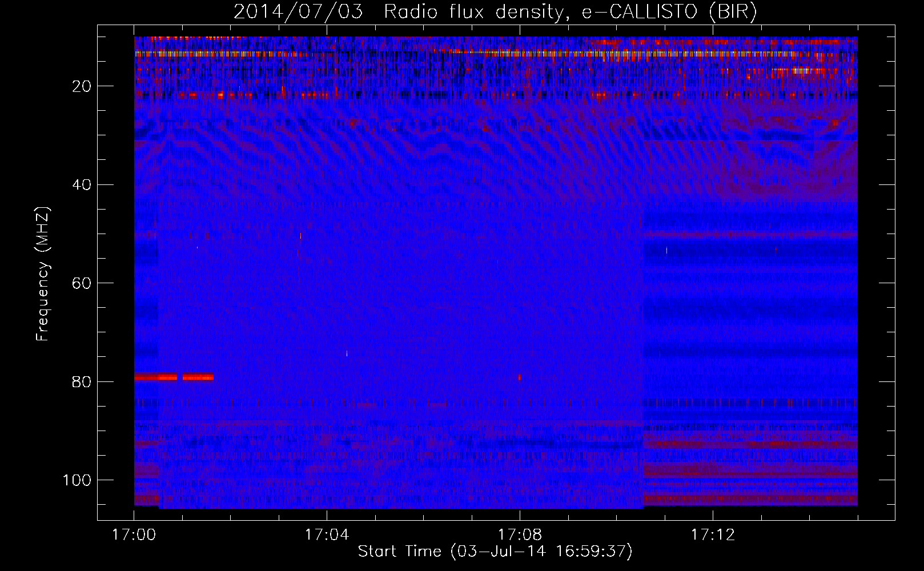Click the 'Frequency (MHZ)' axis label
The width and height of the screenshot is (924, 571).
point(43,274)
